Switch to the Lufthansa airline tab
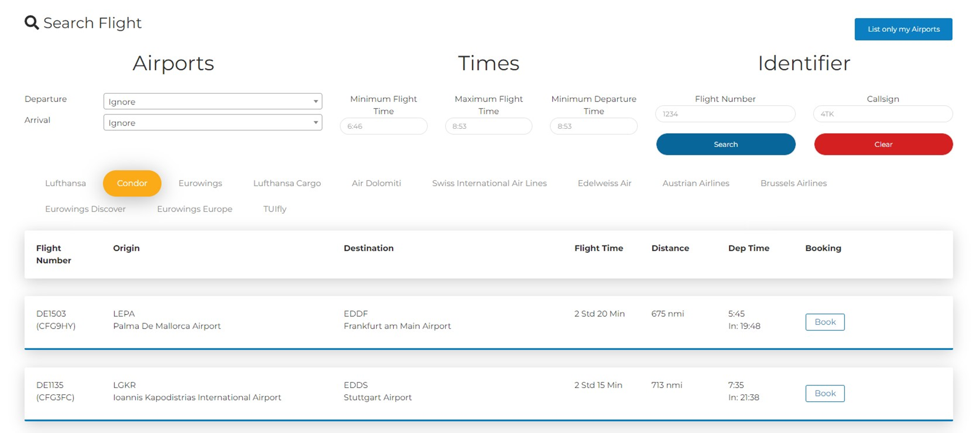The height and width of the screenshot is (433, 980). coord(65,183)
